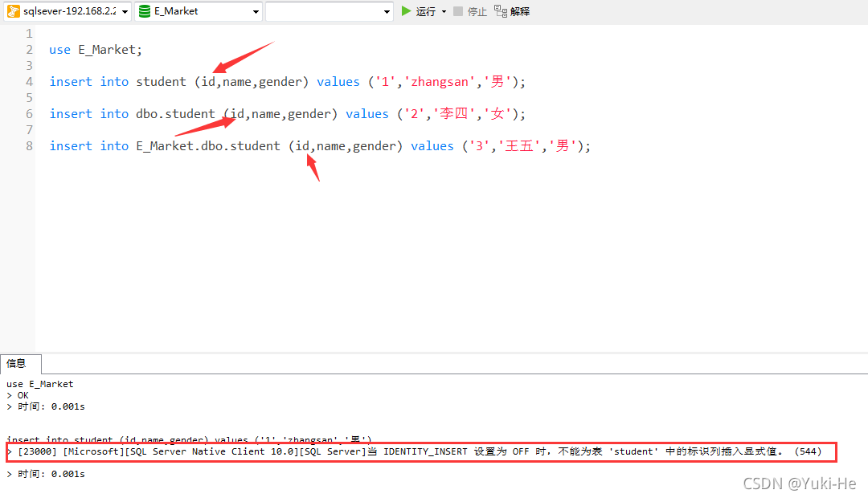The width and height of the screenshot is (868, 498).
Task: Click the green database icon beside E_Market
Action: 145,11
